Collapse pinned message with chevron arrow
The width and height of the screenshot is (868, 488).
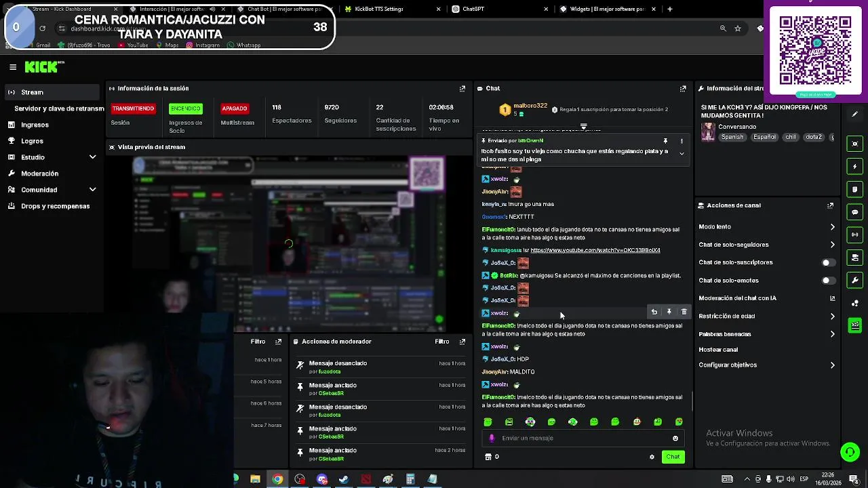point(682,154)
